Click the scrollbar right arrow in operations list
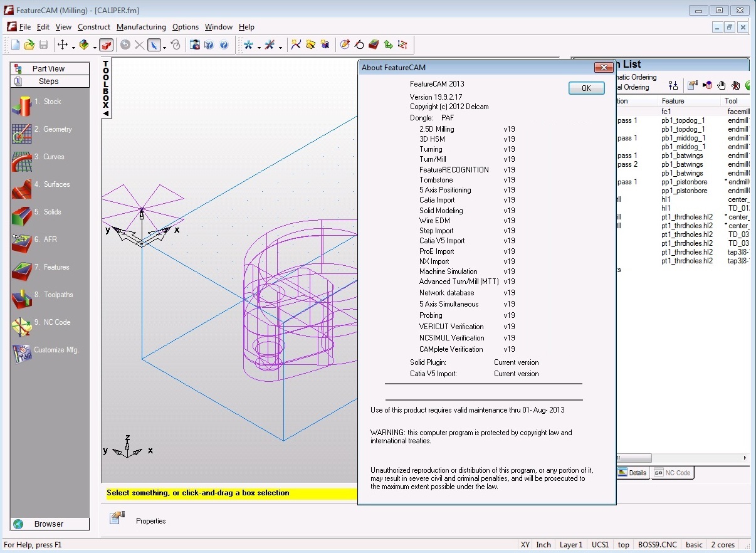Screen dimensions: 756x553 tap(745, 458)
